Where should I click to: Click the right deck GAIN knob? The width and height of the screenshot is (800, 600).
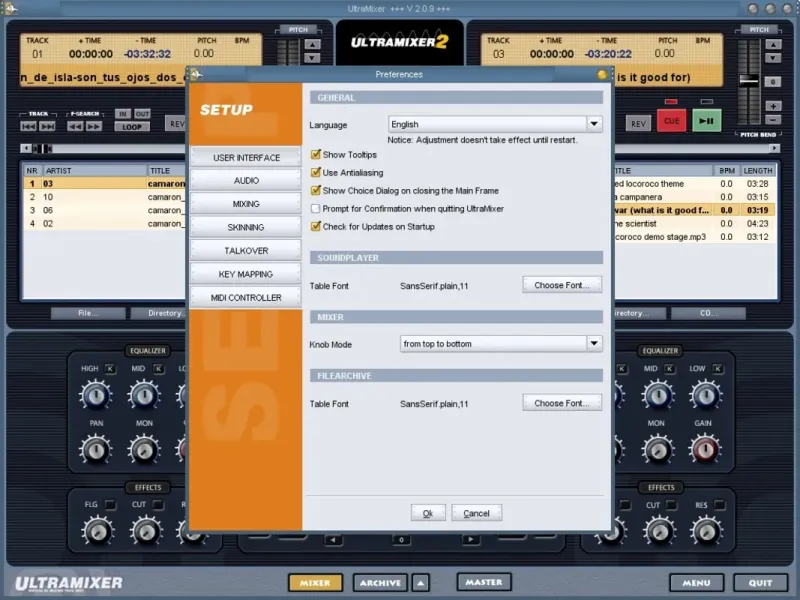pos(705,449)
